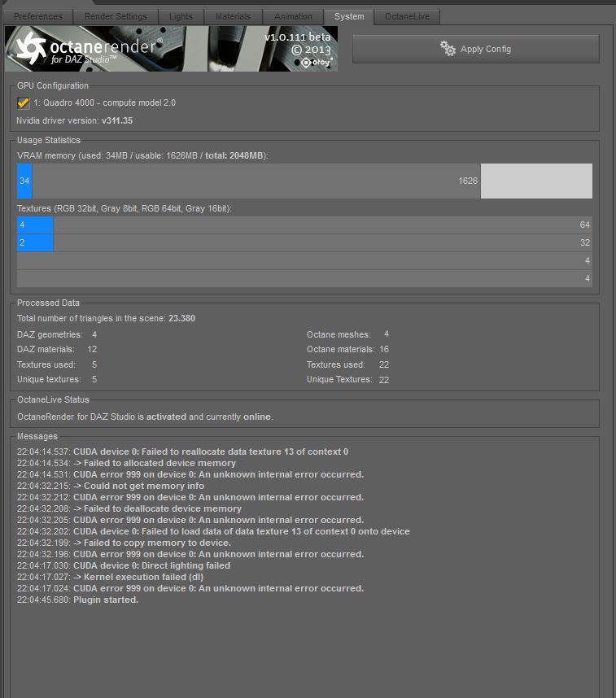
Task: Click the light gray unusable VRAM bar segment
Action: point(536,181)
